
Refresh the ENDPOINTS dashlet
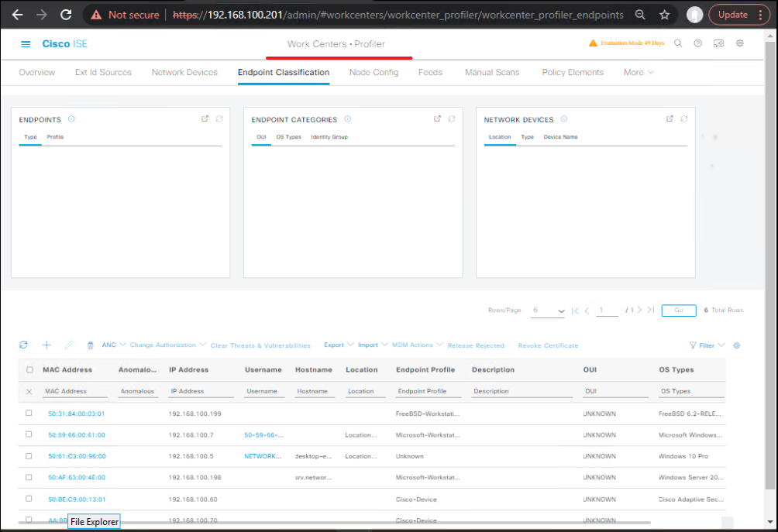click(x=219, y=119)
